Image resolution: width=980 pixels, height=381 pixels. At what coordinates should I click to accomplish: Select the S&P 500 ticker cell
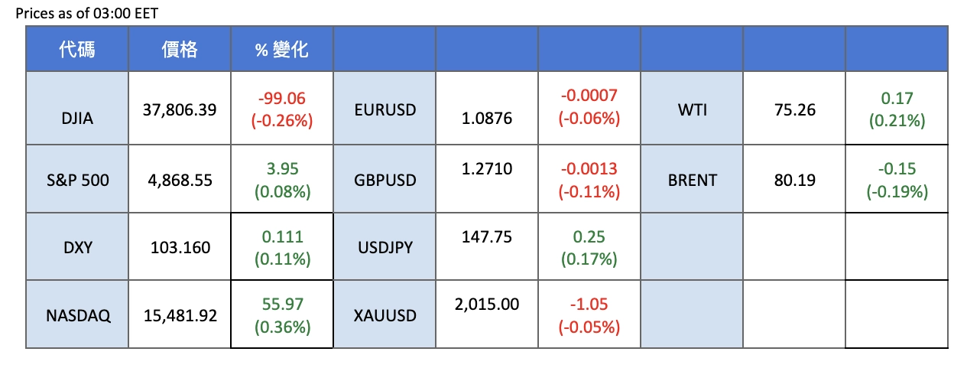tap(77, 181)
